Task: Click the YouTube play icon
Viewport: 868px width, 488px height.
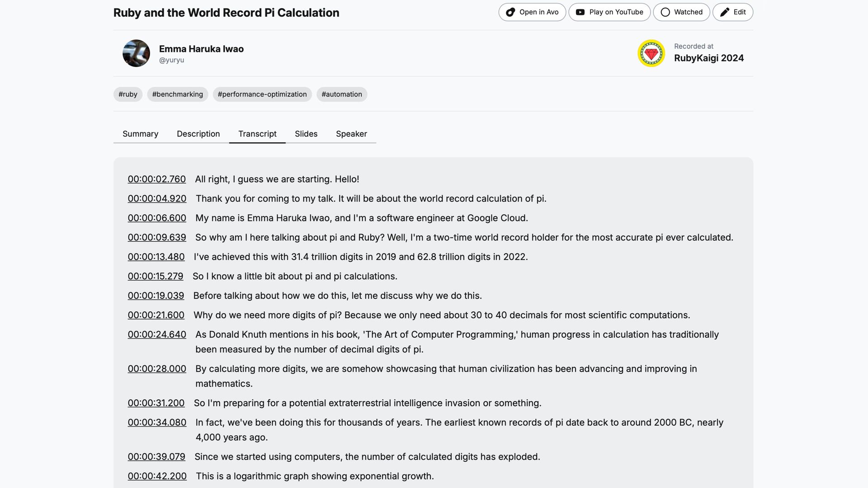Action: click(580, 12)
